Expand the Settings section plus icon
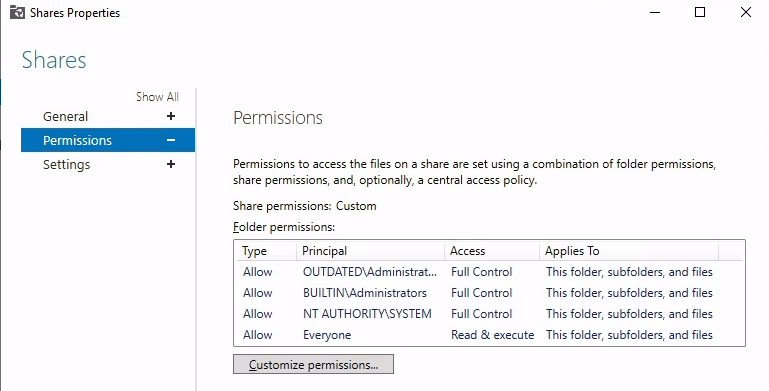 [x=171, y=164]
